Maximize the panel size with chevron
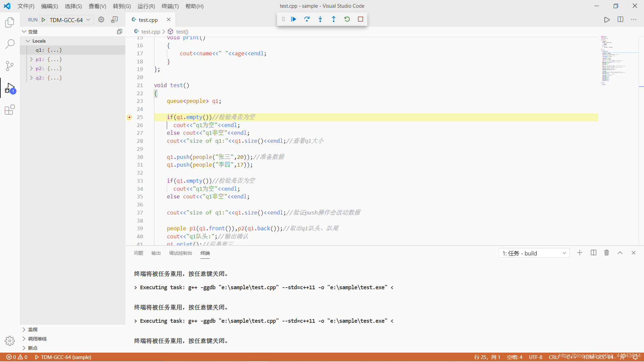Screen dimensions: 644x362 [x=620, y=253]
